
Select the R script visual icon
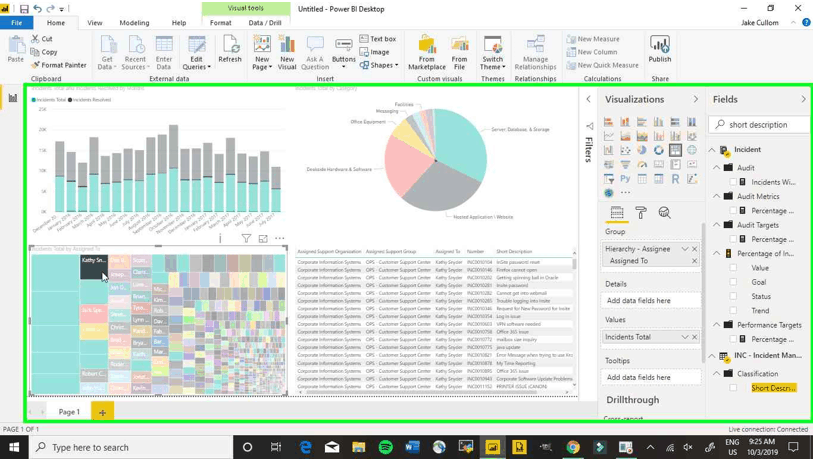[675, 179]
